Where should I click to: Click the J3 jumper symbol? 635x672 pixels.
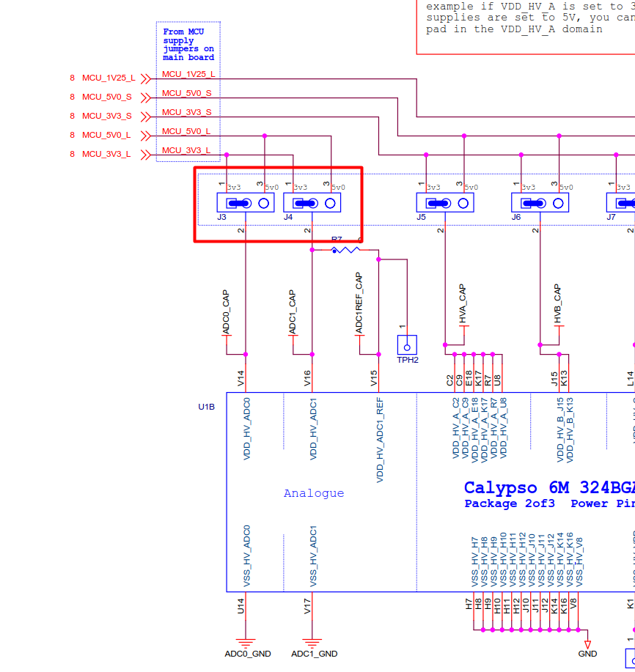click(246, 203)
